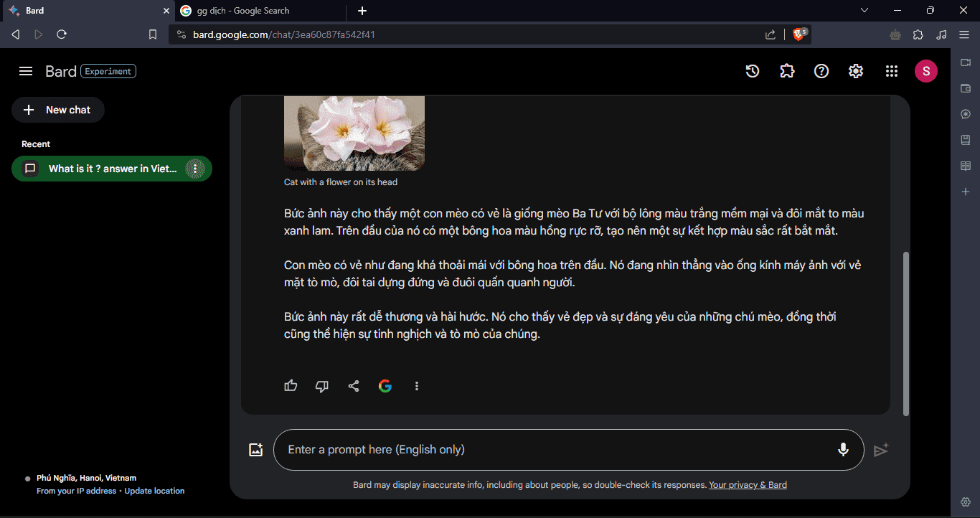Reload the current page
The width and height of the screenshot is (980, 518).
pyautogui.click(x=62, y=34)
